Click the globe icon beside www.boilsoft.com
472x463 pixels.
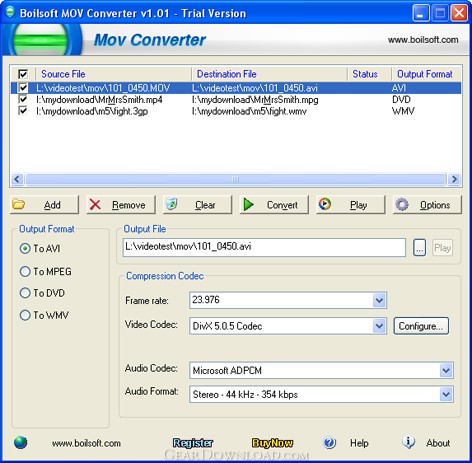pos(21,443)
